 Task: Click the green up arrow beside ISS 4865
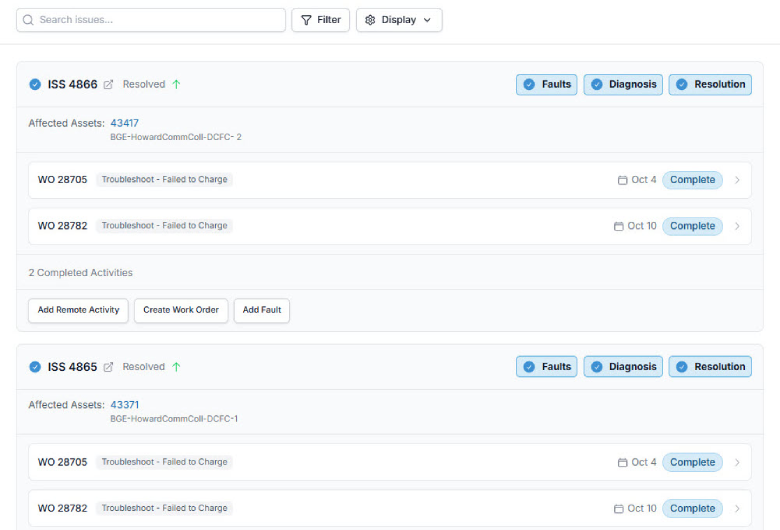(x=176, y=367)
